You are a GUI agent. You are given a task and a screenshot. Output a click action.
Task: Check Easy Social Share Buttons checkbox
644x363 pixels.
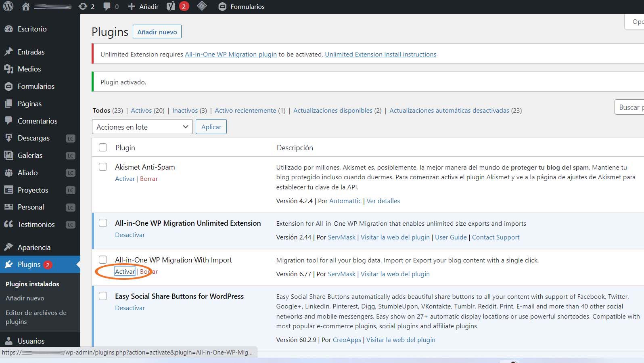click(x=103, y=296)
